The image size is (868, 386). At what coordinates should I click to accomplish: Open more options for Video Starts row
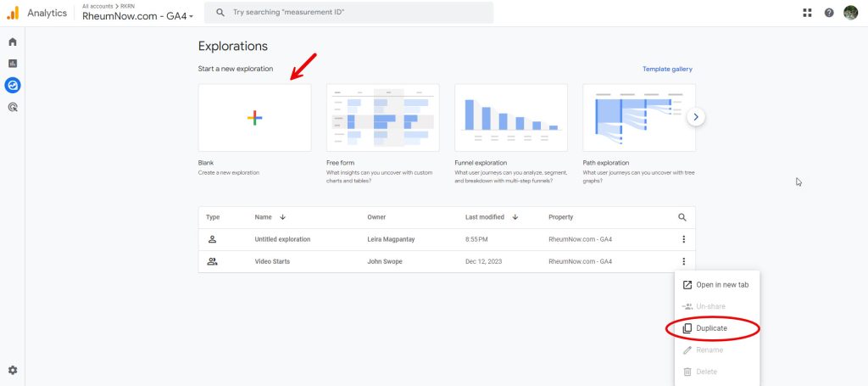[x=683, y=261]
